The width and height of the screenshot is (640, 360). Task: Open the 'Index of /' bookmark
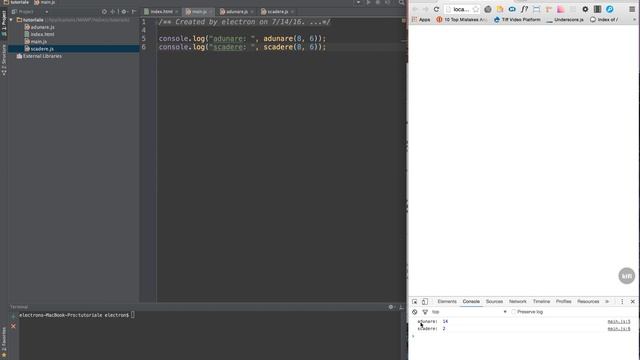click(x=604, y=20)
